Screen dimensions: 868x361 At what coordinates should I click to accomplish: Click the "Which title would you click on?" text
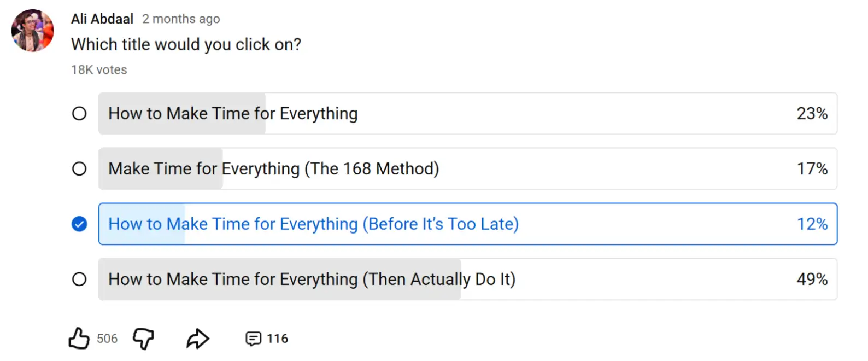[186, 44]
